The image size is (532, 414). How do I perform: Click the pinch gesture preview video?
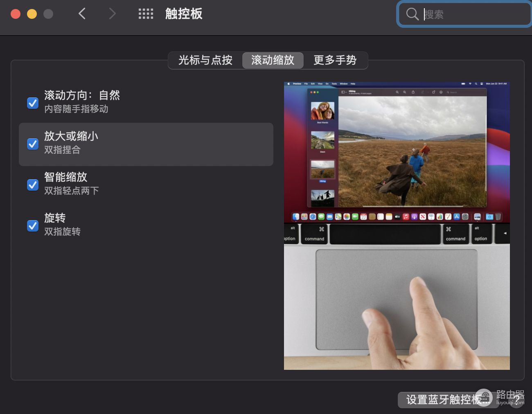pos(397,226)
